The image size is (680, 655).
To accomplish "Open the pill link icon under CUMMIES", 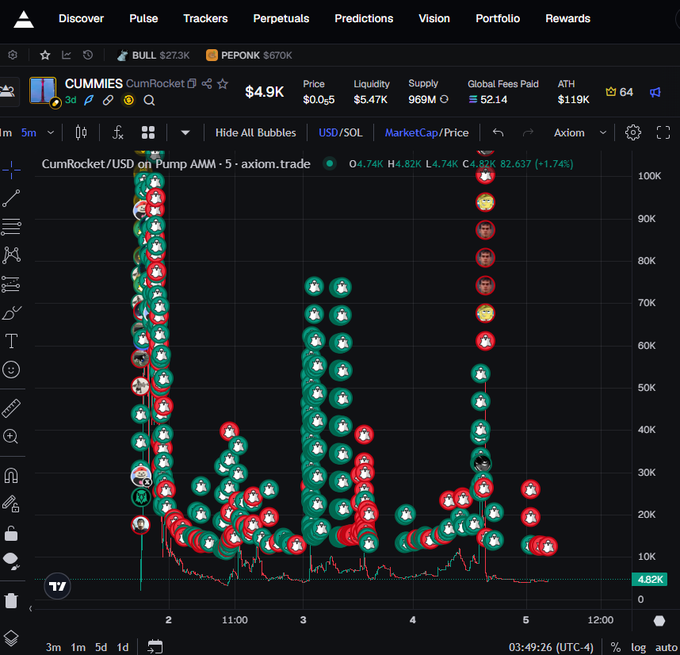I will click(108, 101).
